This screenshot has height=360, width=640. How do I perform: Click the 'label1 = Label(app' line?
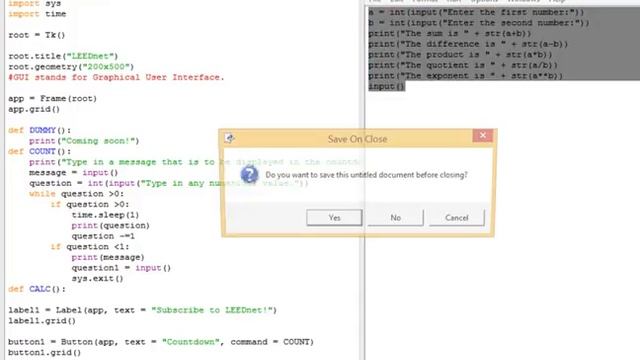coord(142,311)
